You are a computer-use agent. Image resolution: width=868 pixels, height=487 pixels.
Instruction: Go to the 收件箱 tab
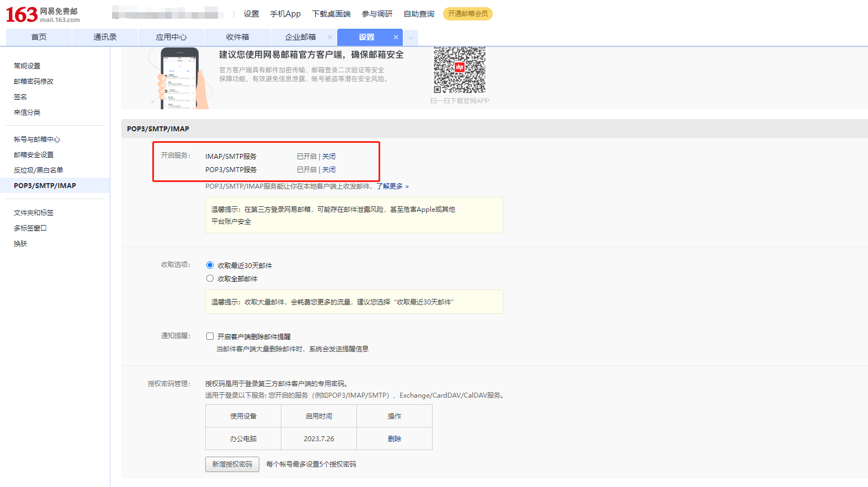pos(237,37)
